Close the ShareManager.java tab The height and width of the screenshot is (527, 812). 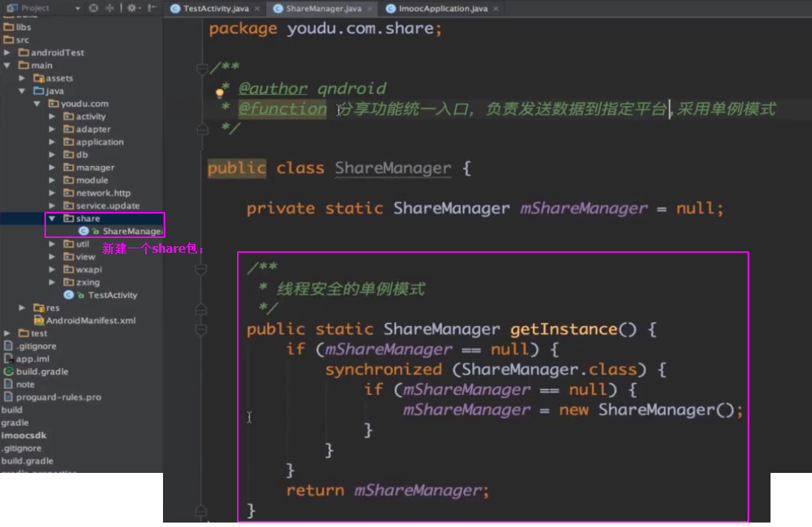[370, 8]
